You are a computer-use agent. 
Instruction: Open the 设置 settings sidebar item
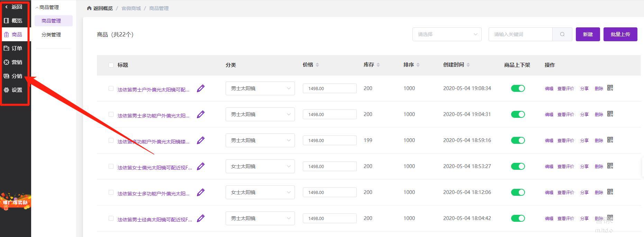13,90
